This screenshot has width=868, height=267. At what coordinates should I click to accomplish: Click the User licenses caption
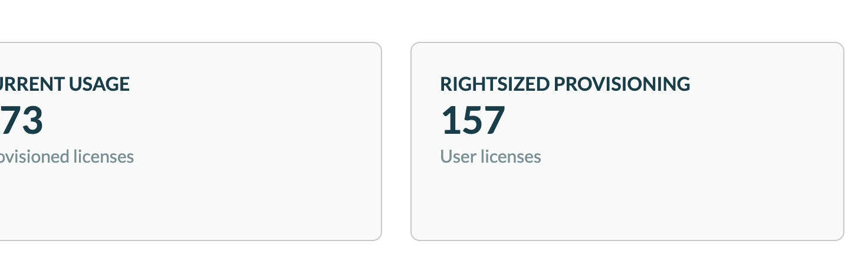491,157
